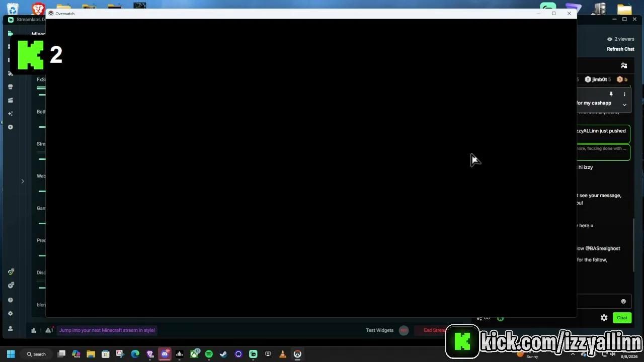Open Brave browser desktop shortcut
644x362 pixels.
coord(38,9)
